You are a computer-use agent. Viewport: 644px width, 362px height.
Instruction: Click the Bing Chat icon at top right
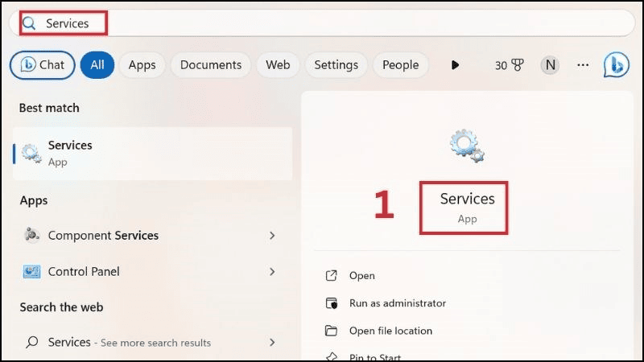(616, 65)
